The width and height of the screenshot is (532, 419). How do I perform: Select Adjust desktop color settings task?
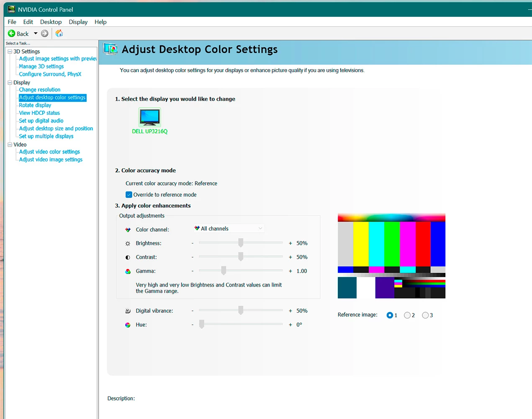(52, 97)
